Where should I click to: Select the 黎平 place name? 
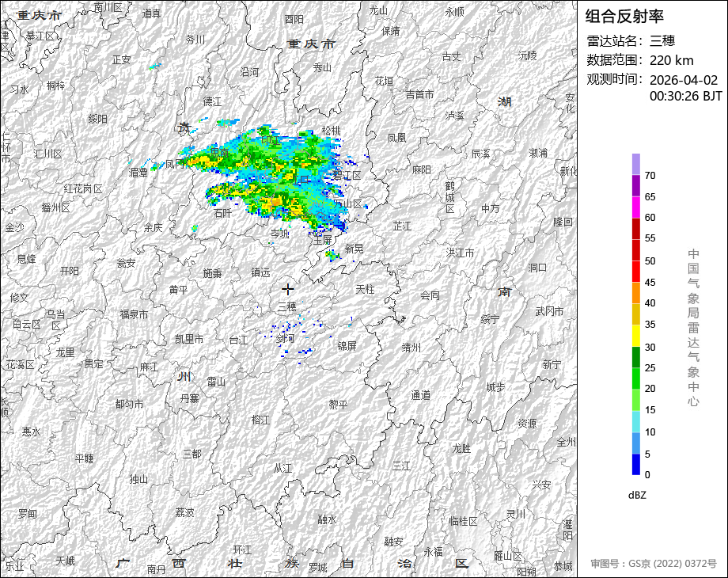[338, 405]
